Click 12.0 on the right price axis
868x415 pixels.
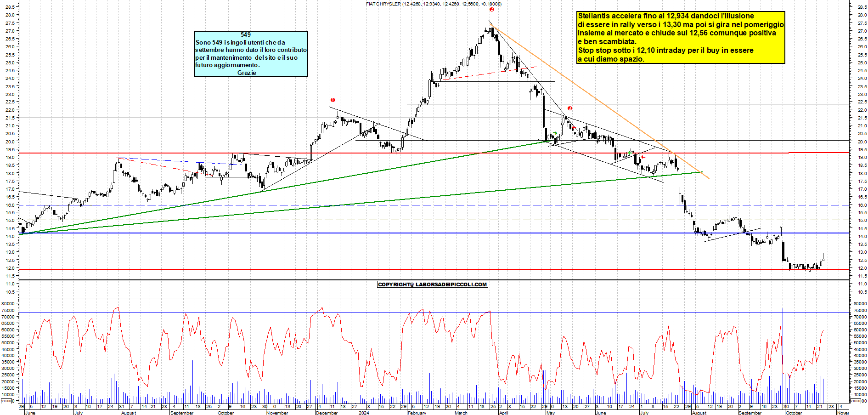point(862,268)
